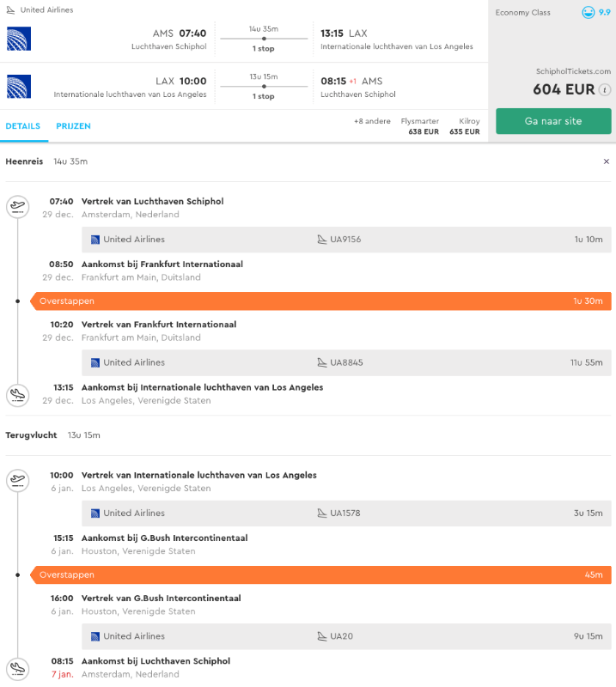Click the departure plane icon under Terugvlucht
The width and height of the screenshot is (616, 687).
click(x=17, y=480)
